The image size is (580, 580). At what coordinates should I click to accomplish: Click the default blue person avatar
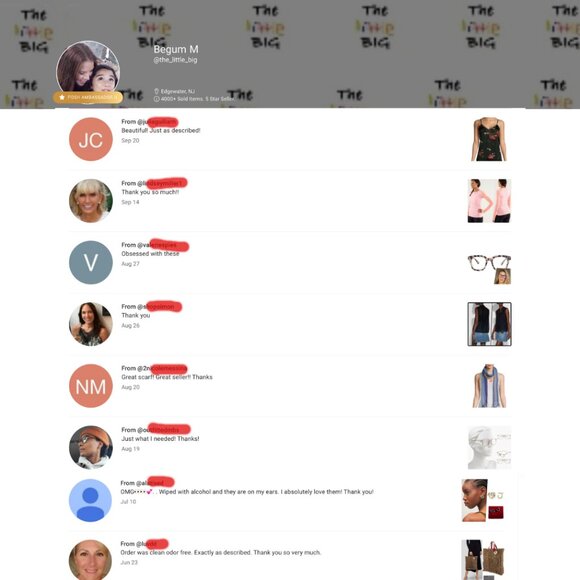pos(90,500)
